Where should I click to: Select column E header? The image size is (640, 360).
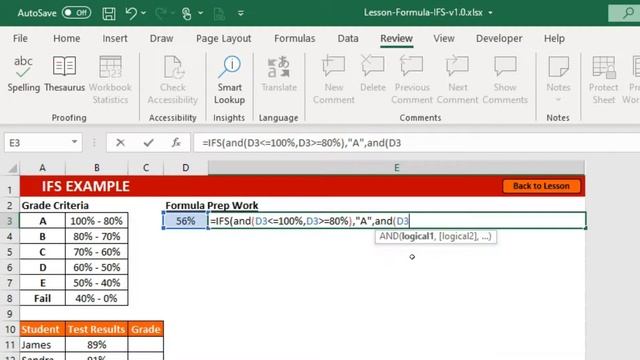(396, 168)
